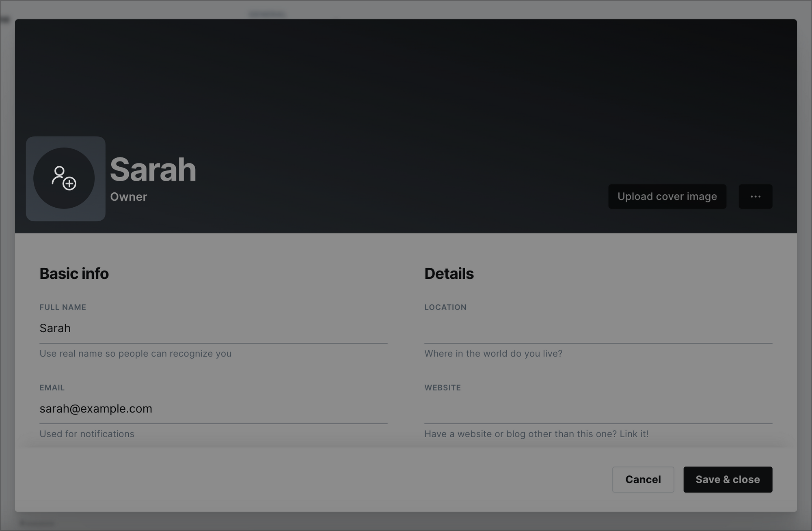Click the FULL NAME field label

tap(63, 307)
